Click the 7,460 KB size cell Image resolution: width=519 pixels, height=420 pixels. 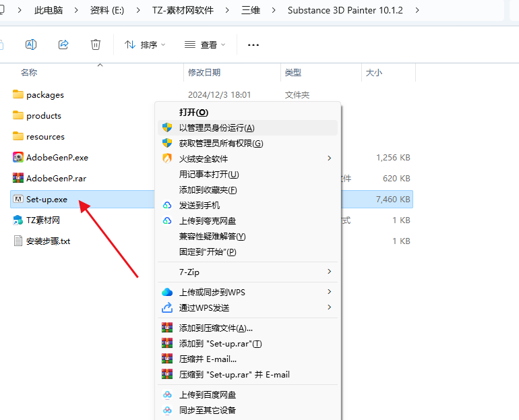point(393,200)
